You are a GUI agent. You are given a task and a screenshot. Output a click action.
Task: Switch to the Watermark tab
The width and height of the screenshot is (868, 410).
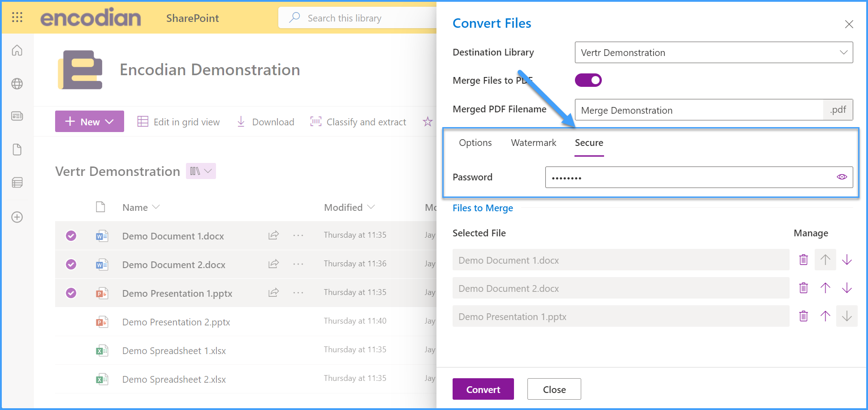point(533,142)
